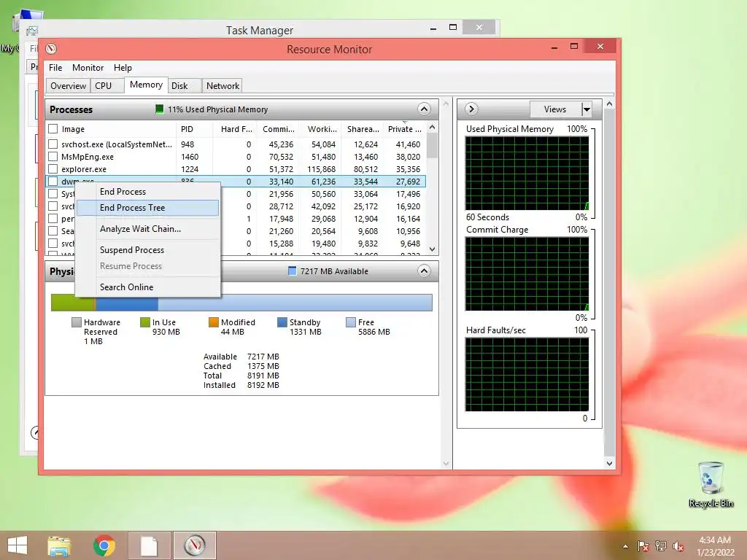Check the explorer.exe process checkbox
747x560 pixels.
[x=53, y=168]
